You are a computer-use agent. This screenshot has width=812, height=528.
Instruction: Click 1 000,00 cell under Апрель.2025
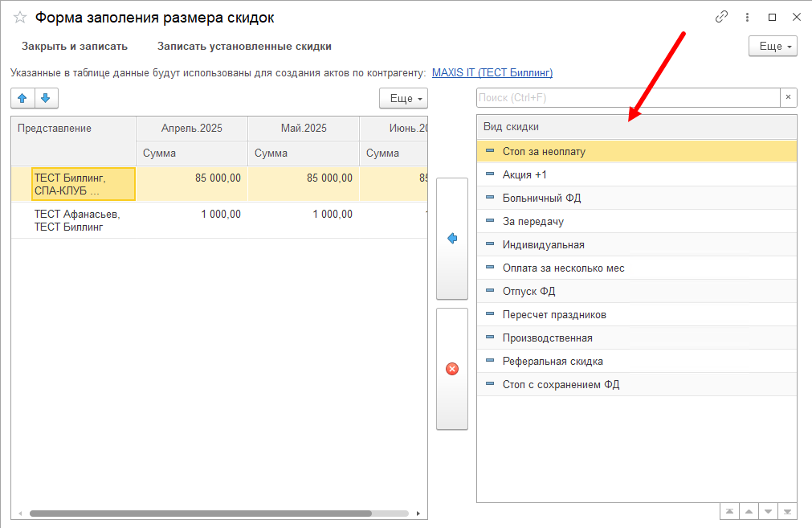click(x=192, y=220)
